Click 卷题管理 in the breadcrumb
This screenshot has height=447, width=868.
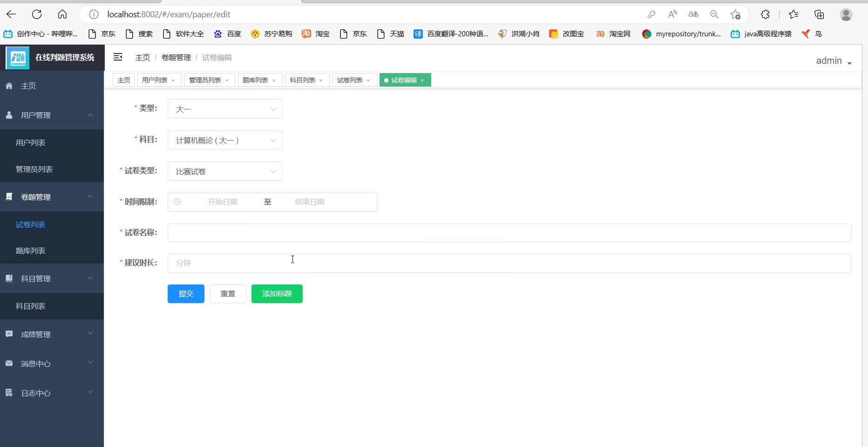pyautogui.click(x=176, y=57)
